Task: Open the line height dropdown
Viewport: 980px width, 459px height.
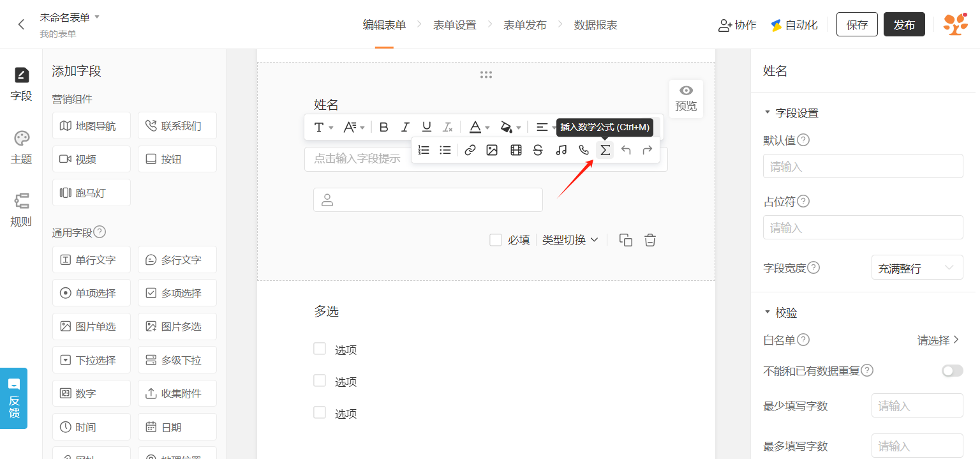Action: (x=353, y=127)
